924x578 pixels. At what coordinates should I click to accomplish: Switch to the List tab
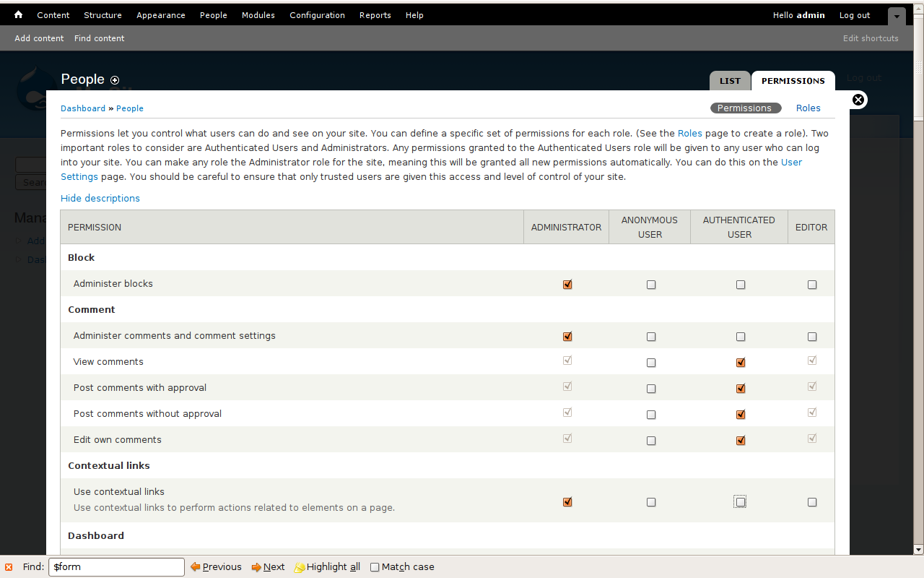click(x=730, y=81)
